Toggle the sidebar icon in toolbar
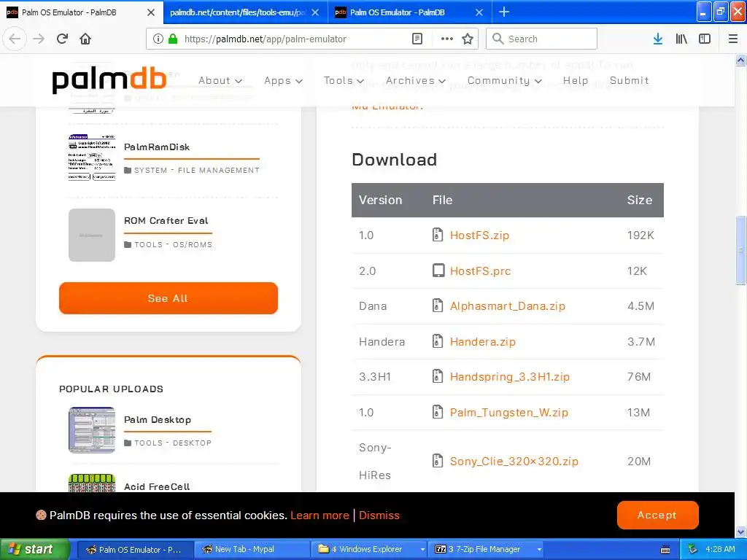The height and width of the screenshot is (560, 747). coord(705,39)
